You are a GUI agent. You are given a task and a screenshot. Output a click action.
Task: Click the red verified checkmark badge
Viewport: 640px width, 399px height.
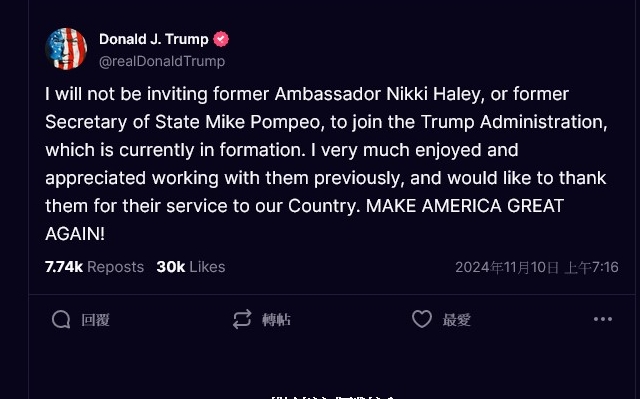click(x=221, y=39)
